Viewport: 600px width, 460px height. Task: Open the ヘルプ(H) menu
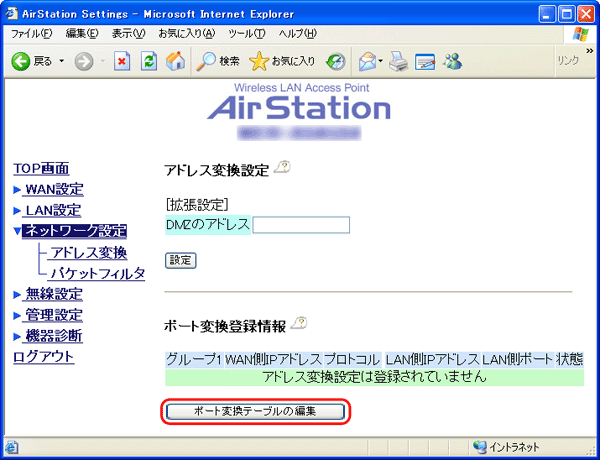tap(297, 34)
